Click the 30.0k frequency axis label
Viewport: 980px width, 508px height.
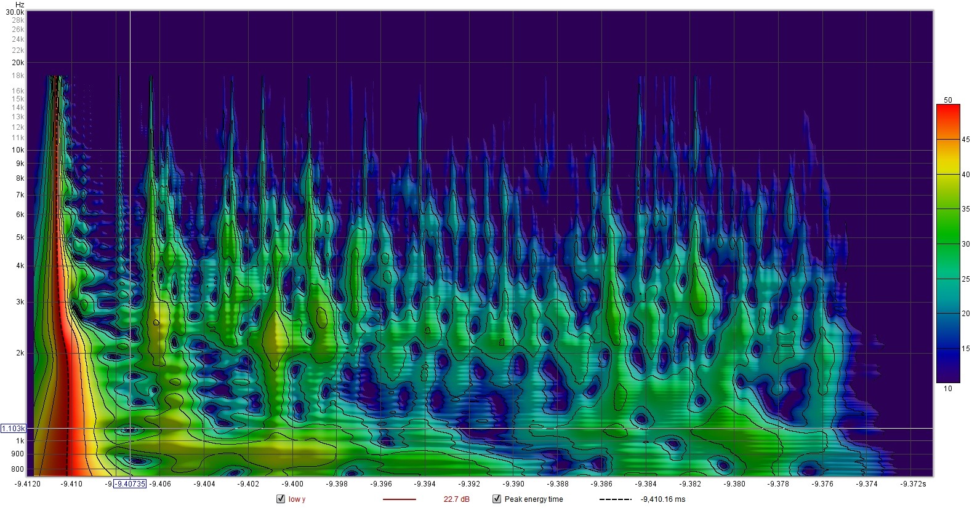pos(15,12)
